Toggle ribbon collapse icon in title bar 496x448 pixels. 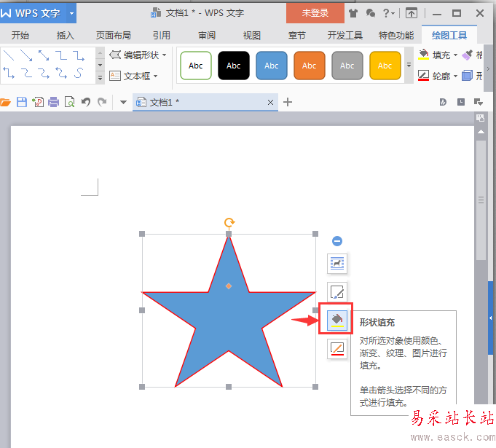pos(412,13)
